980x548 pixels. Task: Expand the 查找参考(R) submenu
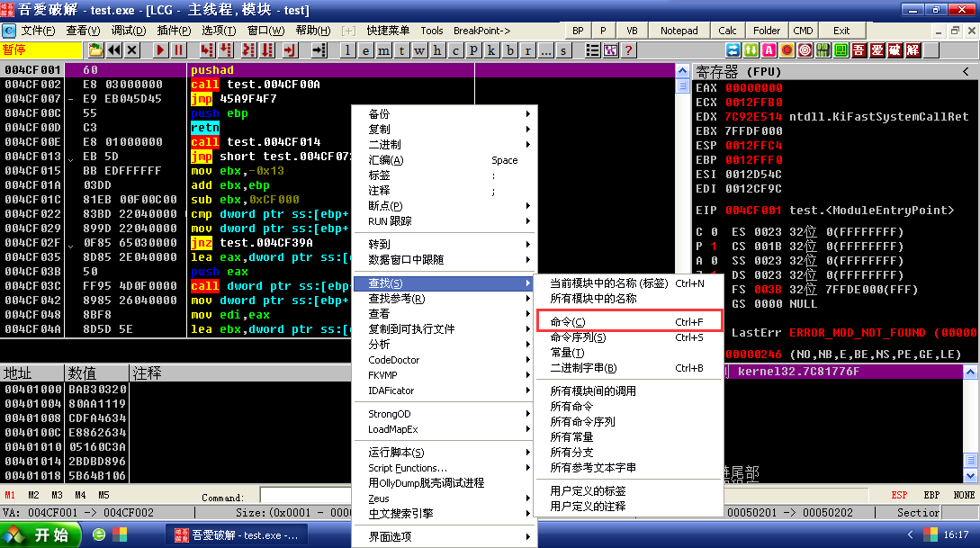click(x=445, y=299)
